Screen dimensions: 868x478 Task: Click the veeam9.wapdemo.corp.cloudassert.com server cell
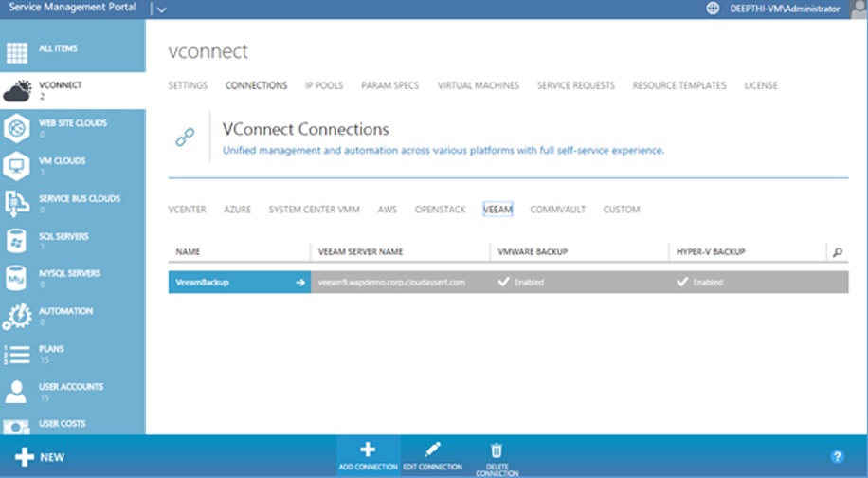pyautogui.click(x=400, y=283)
